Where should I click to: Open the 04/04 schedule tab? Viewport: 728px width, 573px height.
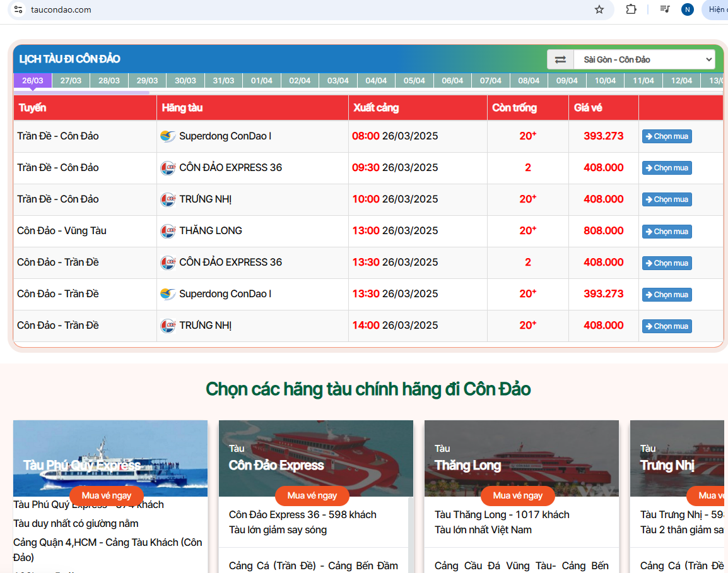(376, 80)
